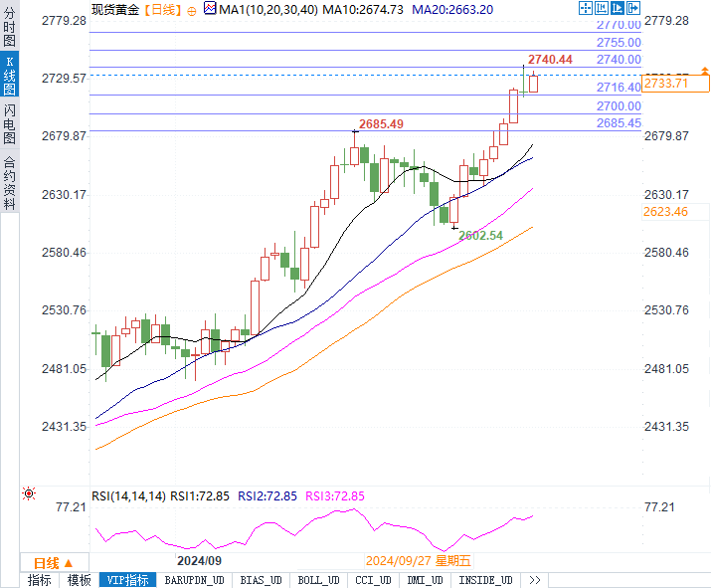Click the crosshair cursor icon in top toolbar
711x588 pixels.
[x=584, y=7]
